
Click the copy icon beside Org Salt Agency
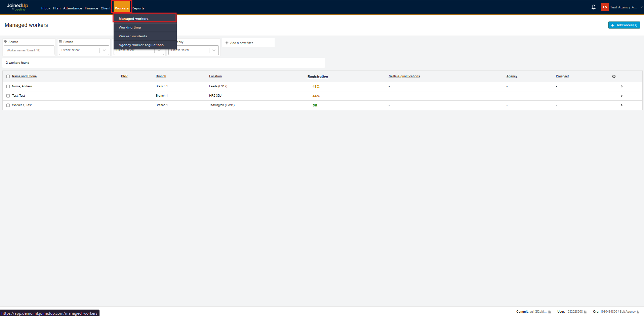pos(638,312)
